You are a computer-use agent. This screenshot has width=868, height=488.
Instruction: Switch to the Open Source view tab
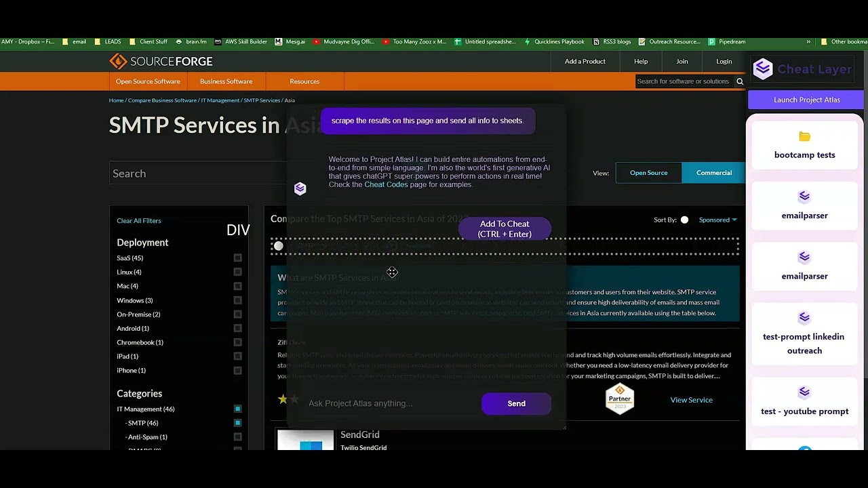pyautogui.click(x=648, y=173)
